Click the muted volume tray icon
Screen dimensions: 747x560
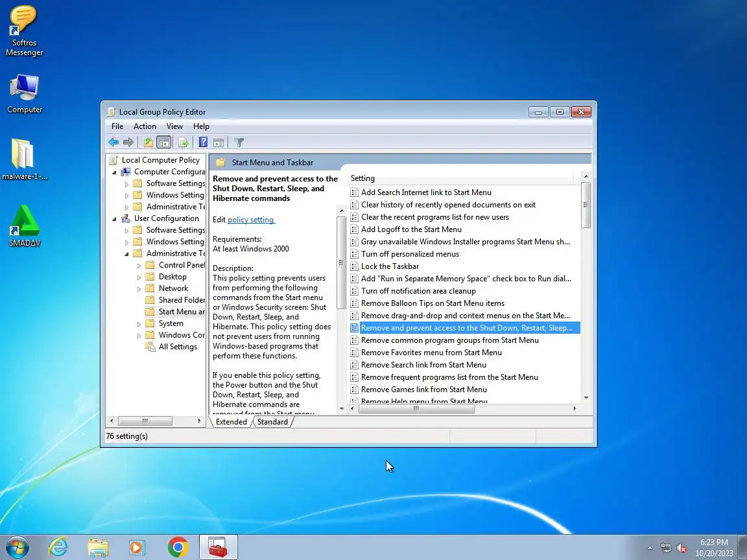[682, 548]
